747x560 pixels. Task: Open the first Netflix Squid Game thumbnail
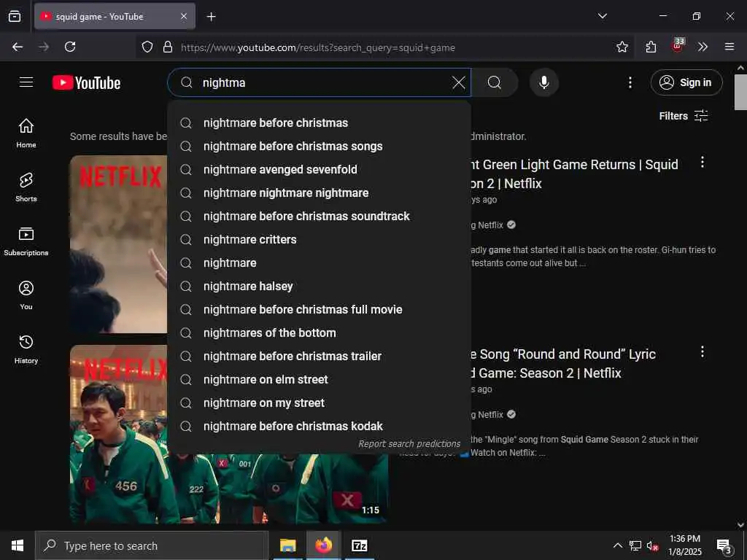click(119, 244)
